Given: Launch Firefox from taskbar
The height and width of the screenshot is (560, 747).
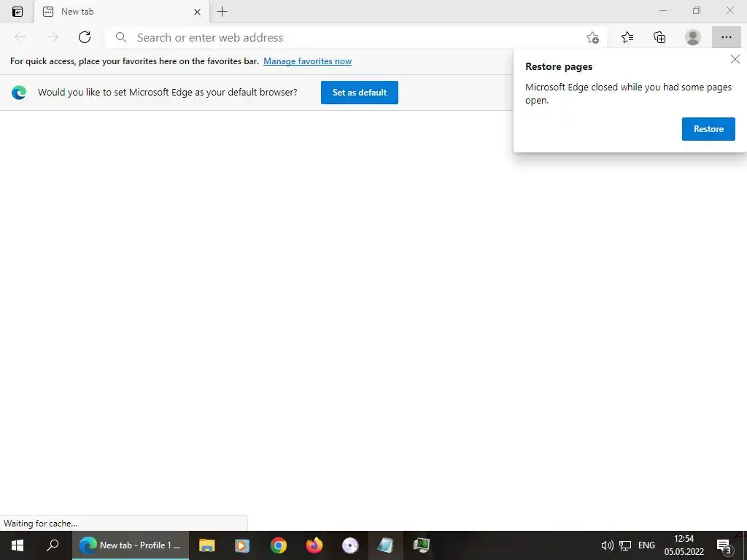Looking at the screenshot, I should [314, 545].
